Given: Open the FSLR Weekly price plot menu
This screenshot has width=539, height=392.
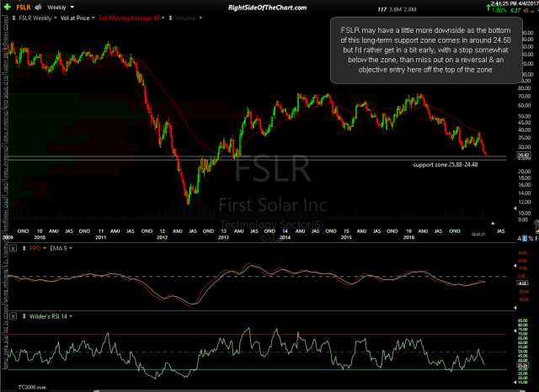Looking at the screenshot, I should pos(37,18).
